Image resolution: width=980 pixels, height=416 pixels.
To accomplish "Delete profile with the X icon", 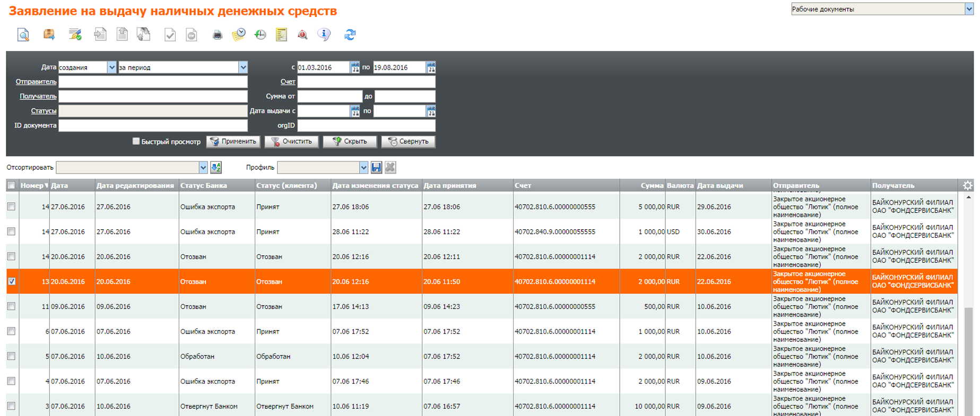I will [391, 168].
